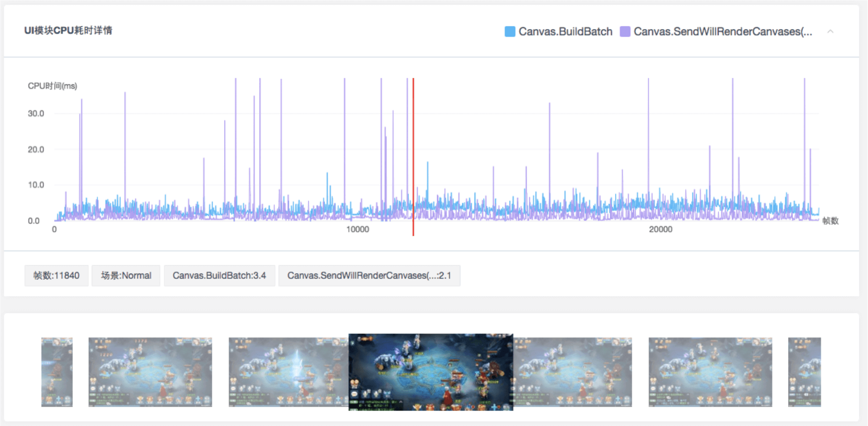Viewport: 868px width, 426px height.
Task: Select the red frame marker line on the chart
Action: tap(413, 157)
